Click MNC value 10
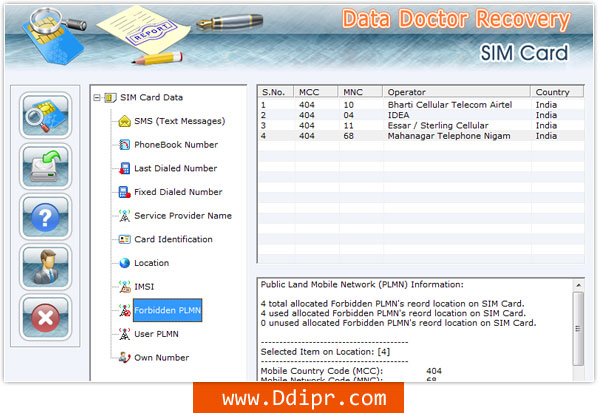This screenshot has width=598, height=413. [x=349, y=105]
